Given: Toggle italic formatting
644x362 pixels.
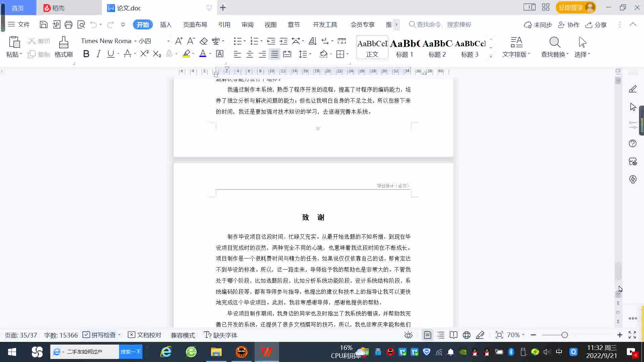Looking at the screenshot, I should point(98,54).
